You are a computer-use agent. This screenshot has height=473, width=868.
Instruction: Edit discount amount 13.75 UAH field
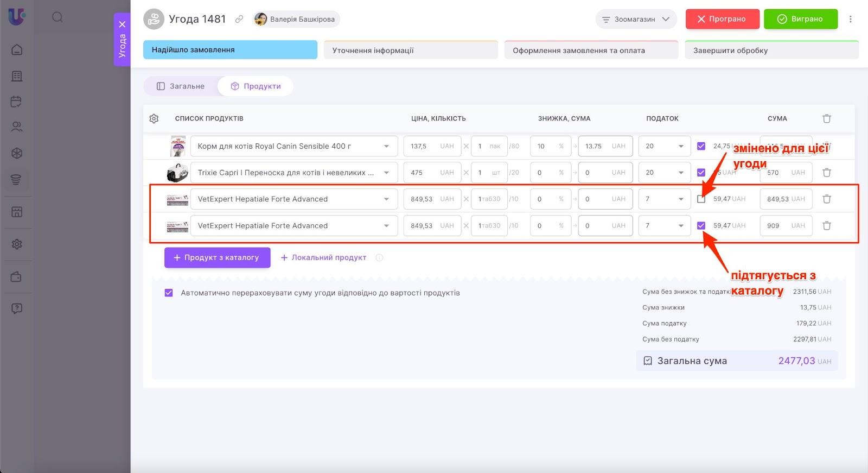point(605,146)
